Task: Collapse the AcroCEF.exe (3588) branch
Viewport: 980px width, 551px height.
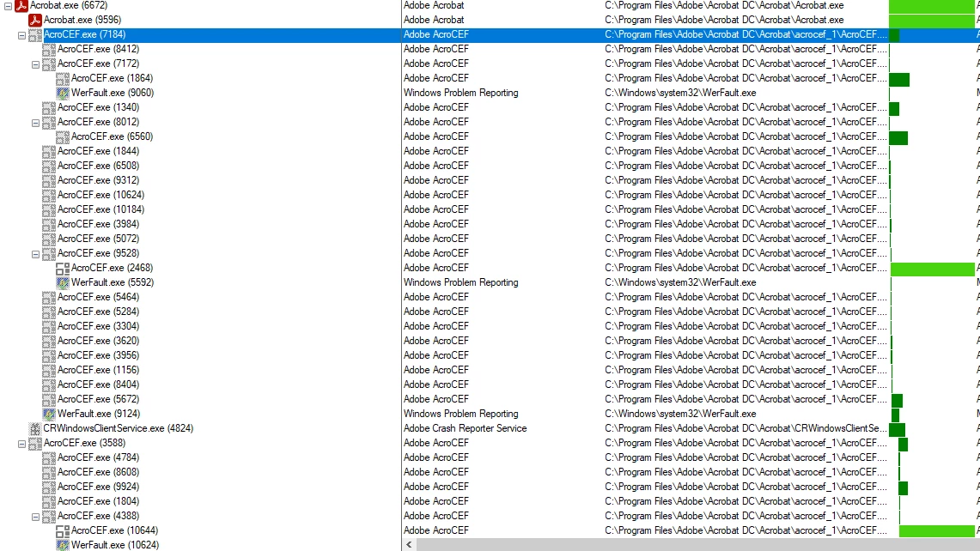Action: click(x=21, y=445)
